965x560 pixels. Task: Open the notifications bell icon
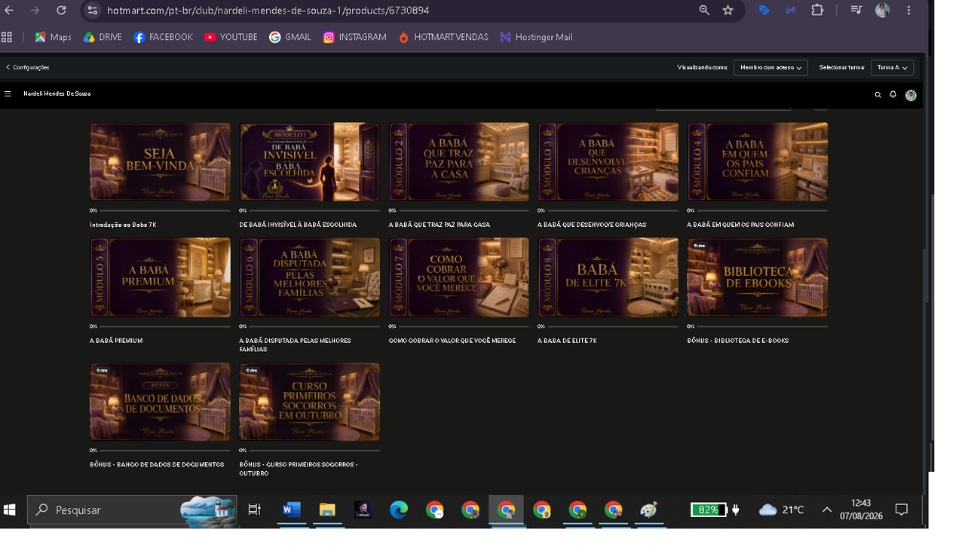[893, 95]
